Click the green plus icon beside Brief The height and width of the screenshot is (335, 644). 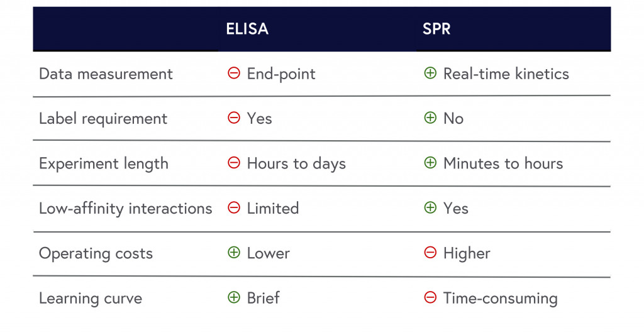pyautogui.click(x=234, y=297)
